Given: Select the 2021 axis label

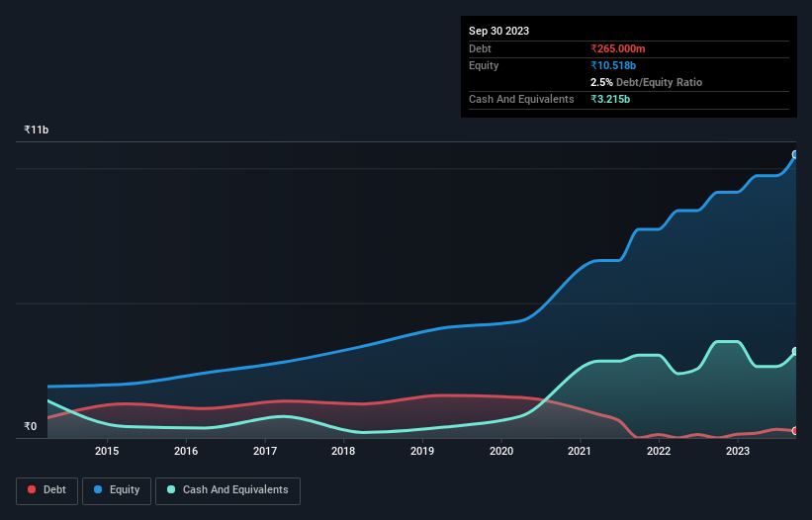Looking at the screenshot, I should 580,451.
